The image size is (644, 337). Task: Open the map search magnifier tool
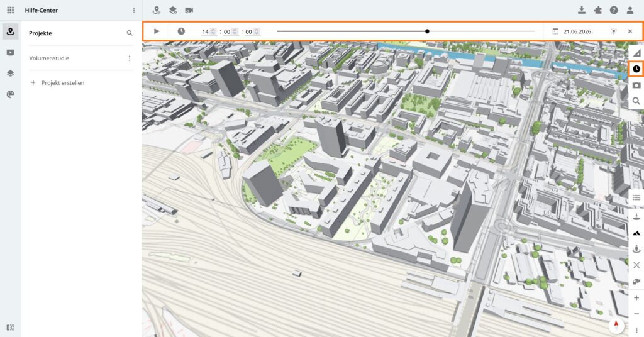click(636, 101)
